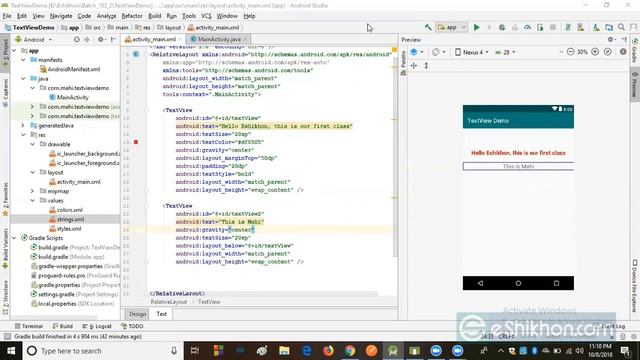Attach debugger to Android process icon

click(540, 27)
